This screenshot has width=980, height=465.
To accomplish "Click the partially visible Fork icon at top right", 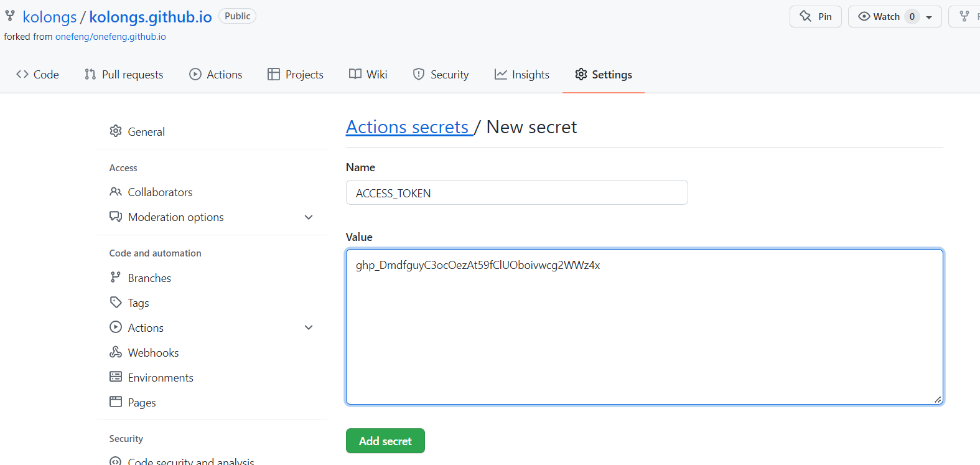I will [964, 16].
